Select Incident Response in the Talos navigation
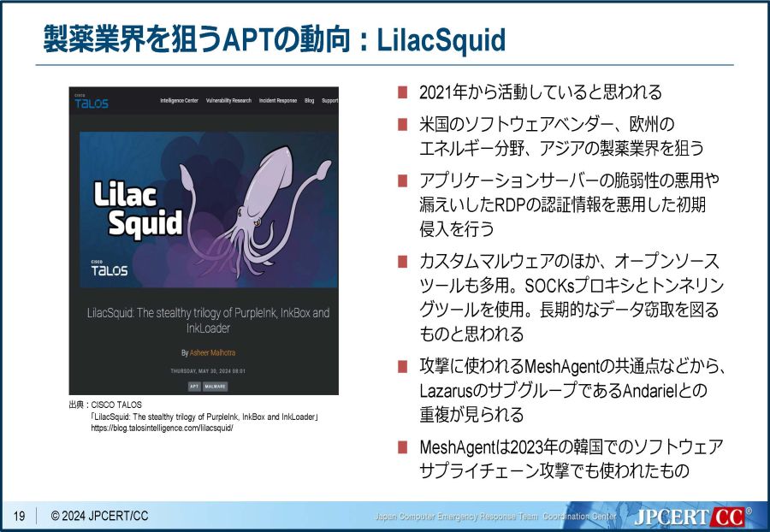The image size is (770, 532). (x=278, y=101)
